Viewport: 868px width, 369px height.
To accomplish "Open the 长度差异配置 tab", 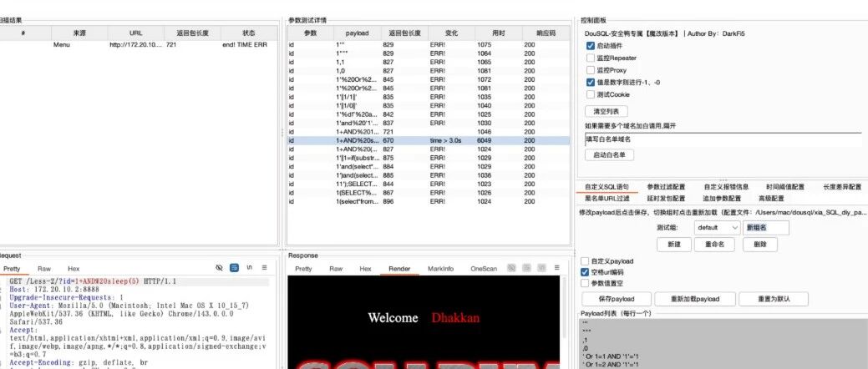I will (x=842, y=187).
